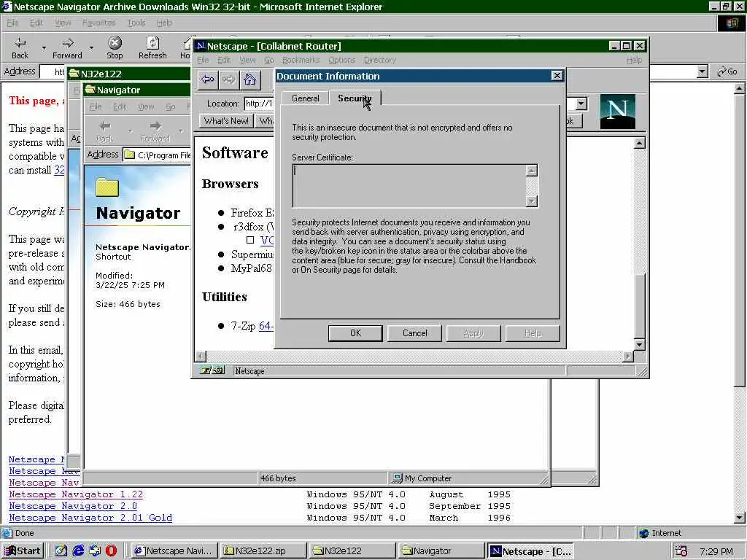Open the 7-Zip 64 link on the Netscape page
The height and width of the screenshot is (560, 747).
(266, 326)
